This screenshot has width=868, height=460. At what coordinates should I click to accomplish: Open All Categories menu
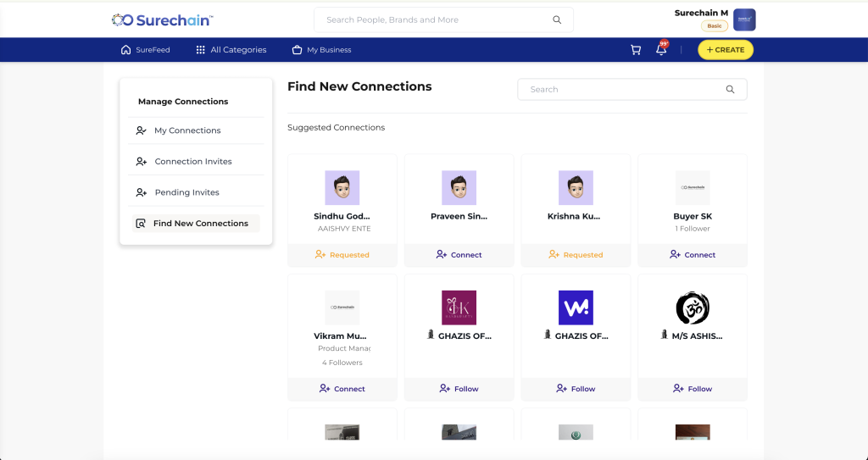click(x=231, y=50)
